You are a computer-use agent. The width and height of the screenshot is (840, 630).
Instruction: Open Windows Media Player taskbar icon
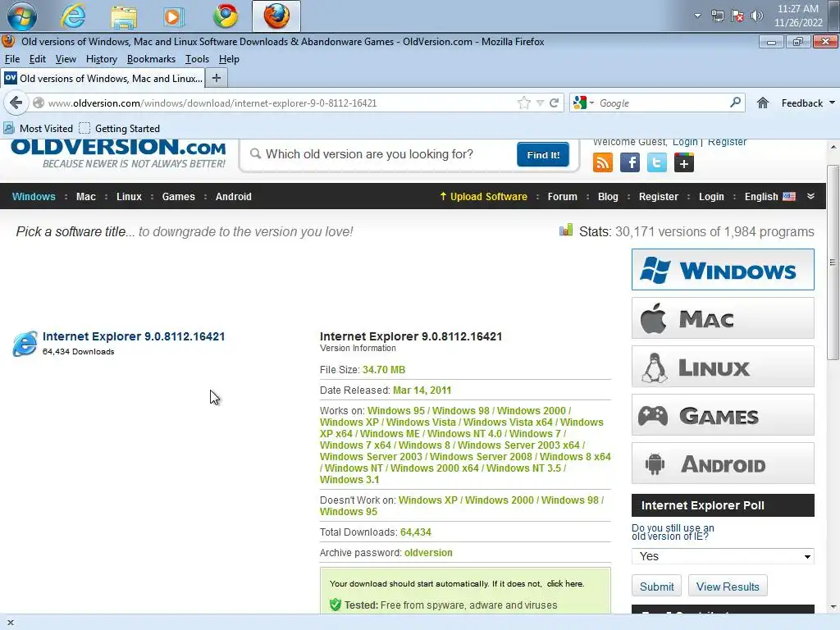tap(173, 16)
